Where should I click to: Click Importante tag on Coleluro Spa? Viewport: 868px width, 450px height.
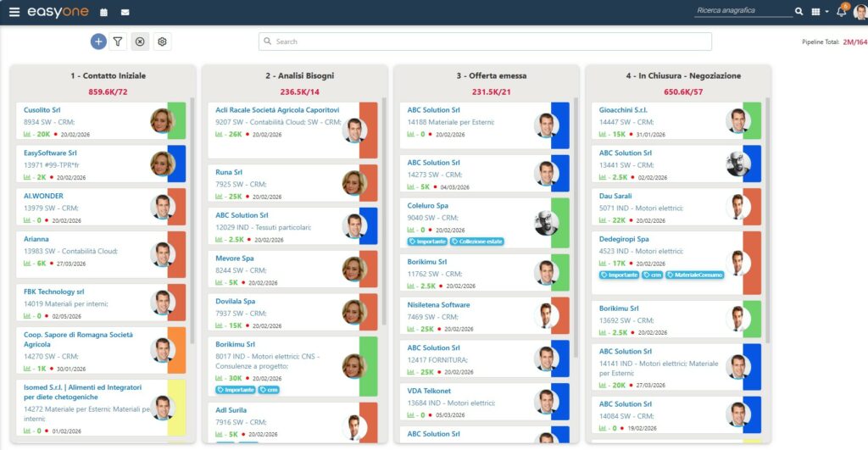tap(427, 242)
